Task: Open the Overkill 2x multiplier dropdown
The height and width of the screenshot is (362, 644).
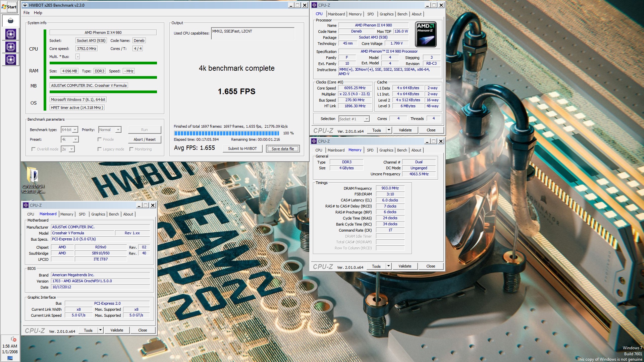Action: coord(67,149)
